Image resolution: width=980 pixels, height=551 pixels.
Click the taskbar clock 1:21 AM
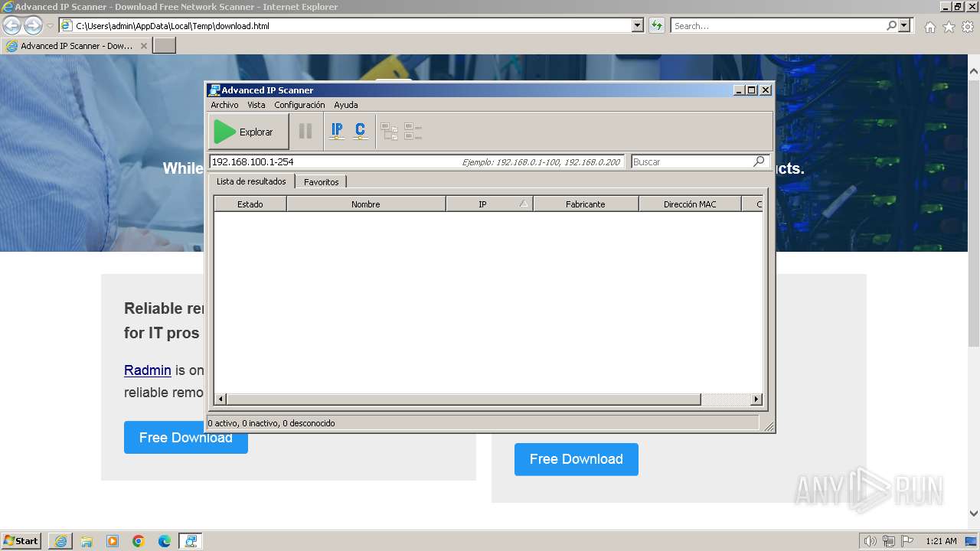click(941, 541)
